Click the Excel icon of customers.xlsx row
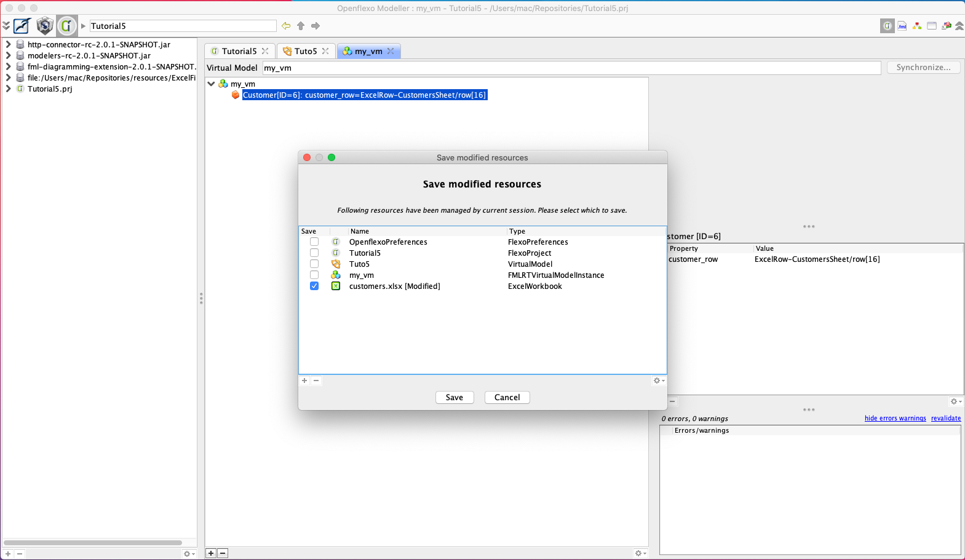Viewport: 965px width, 560px height. (336, 286)
